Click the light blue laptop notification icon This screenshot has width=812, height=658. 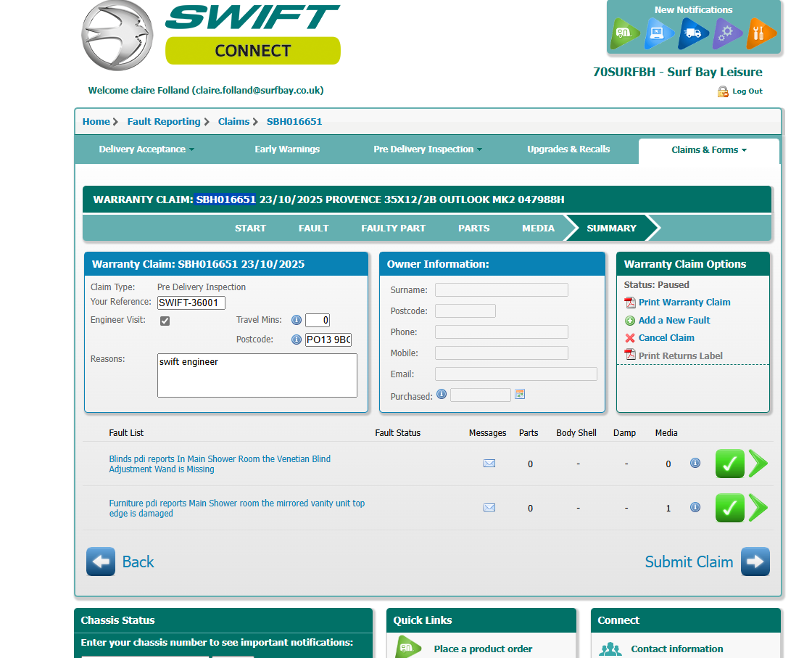click(659, 33)
